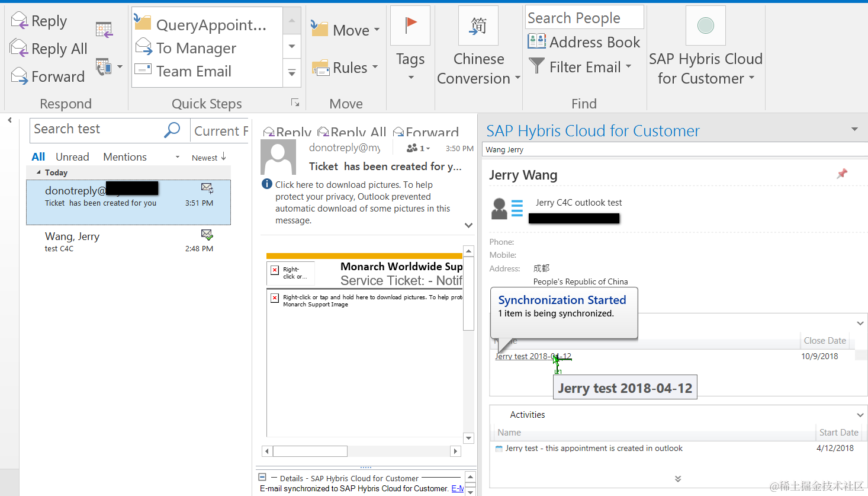Screen dimensions: 868x496
Task: Collapse the Activities section
Action: (x=860, y=415)
